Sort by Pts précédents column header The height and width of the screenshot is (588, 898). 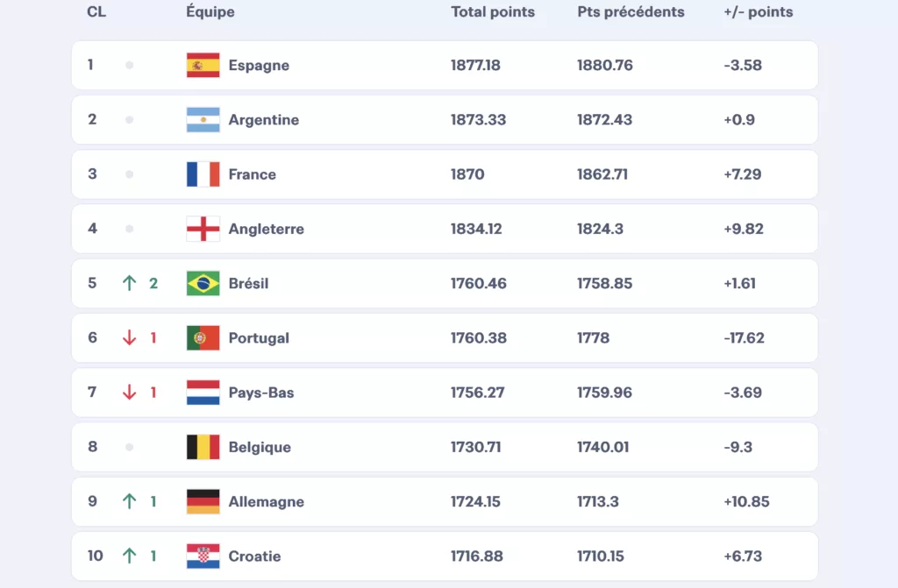coord(631,12)
